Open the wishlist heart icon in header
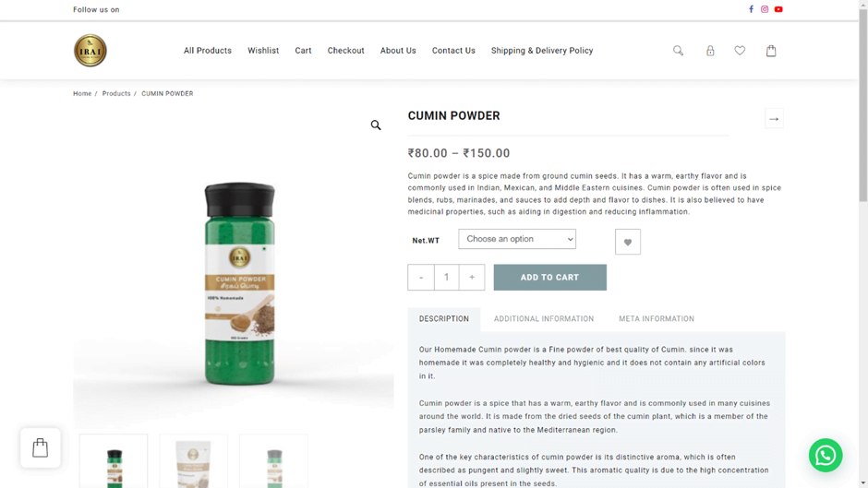Image resolution: width=868 pixels, height=488 pixels. 740,51
